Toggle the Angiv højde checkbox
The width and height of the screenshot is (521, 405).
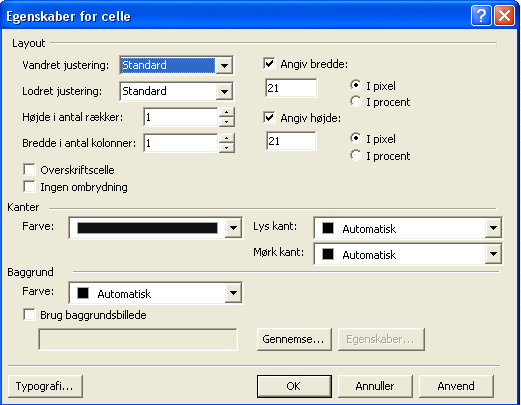[269, 117]
